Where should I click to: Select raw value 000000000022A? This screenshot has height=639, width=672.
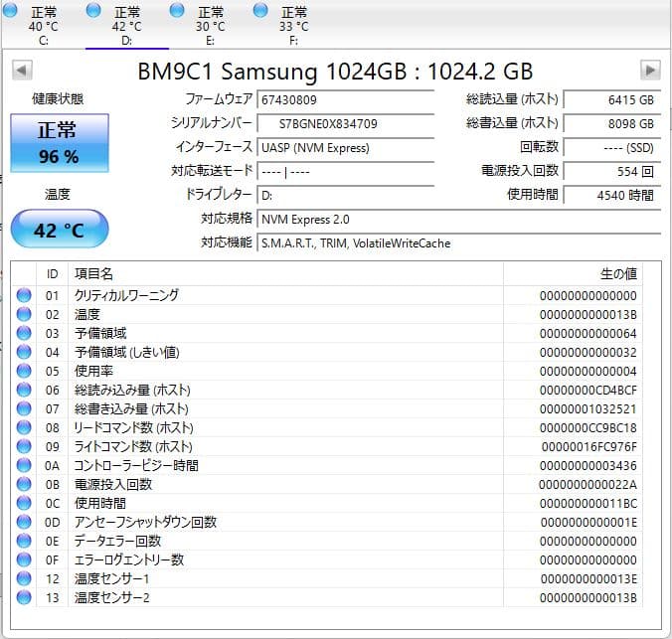[588, 484]
